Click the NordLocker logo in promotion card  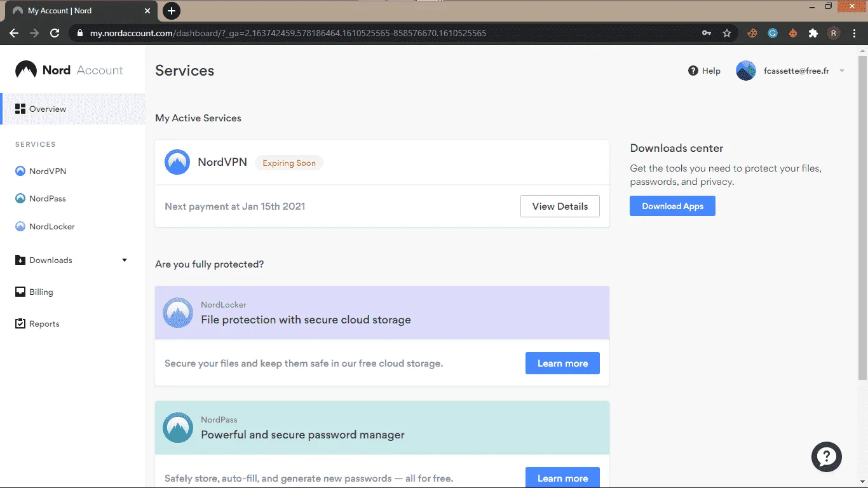coord(178,313)
